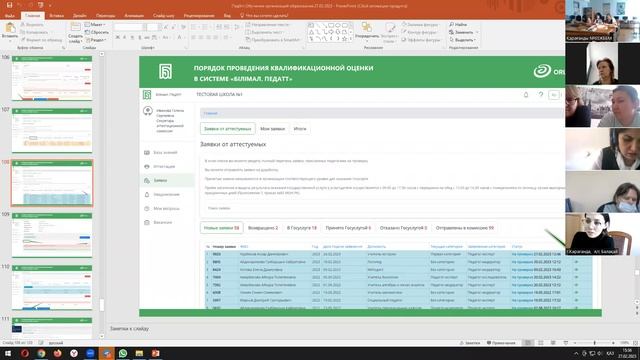640x360 pixels.
Task: Toggle bold (Ж) formatting
Action: pyautogui.click(x=118, y=38)
